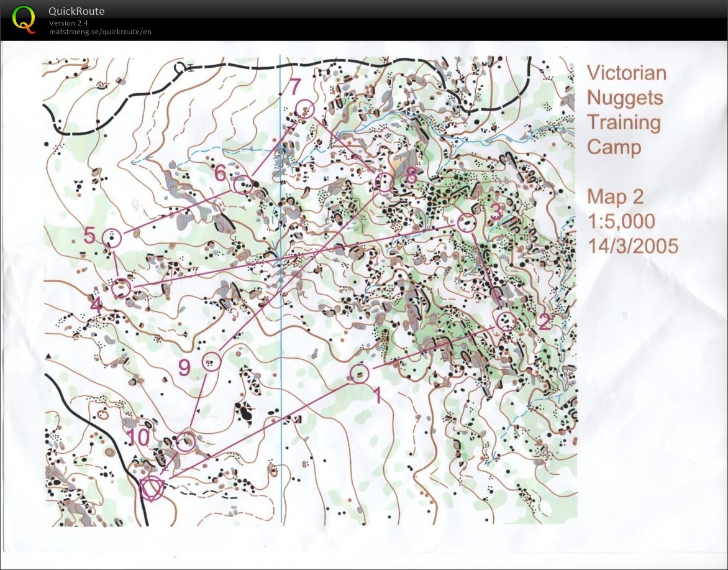The height and width of the screenshot is (570, 728).
Task: Select control circle 6 on the map
Action: [x=242, y=183]
